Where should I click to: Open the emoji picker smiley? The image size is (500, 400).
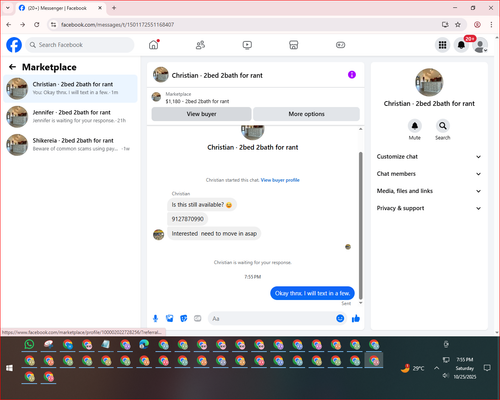(x=340, y=318)
